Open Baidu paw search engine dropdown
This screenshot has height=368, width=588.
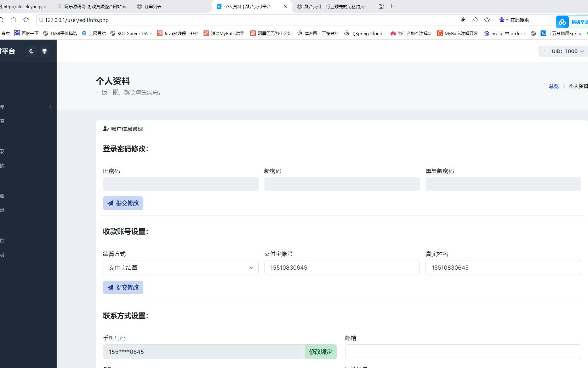point(503,20)
